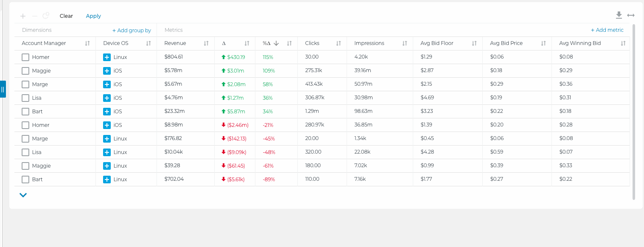644x247 pixels.
Task: Click + Add metric link
Action: (x=607, y=30)
